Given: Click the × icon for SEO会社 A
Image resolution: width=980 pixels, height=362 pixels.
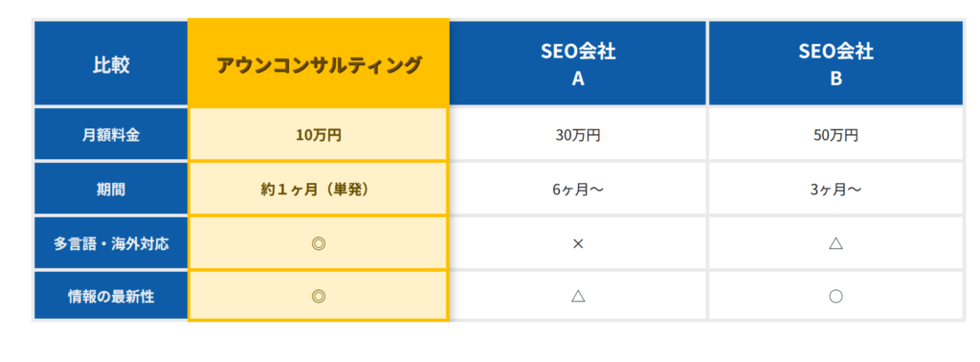Looking at the screenshot, I should pyautogui.click(x=577, y=244).
